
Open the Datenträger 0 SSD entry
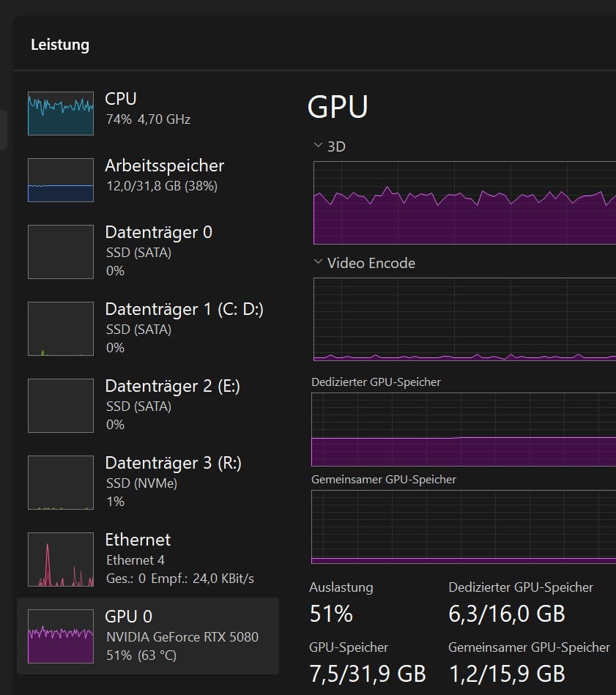click(x=158, y=251)
